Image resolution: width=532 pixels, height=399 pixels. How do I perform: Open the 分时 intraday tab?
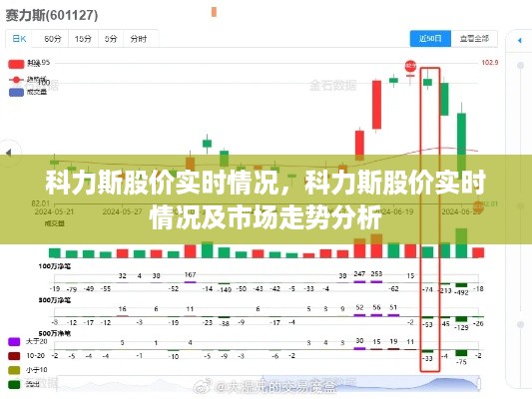tap(139, 39)
